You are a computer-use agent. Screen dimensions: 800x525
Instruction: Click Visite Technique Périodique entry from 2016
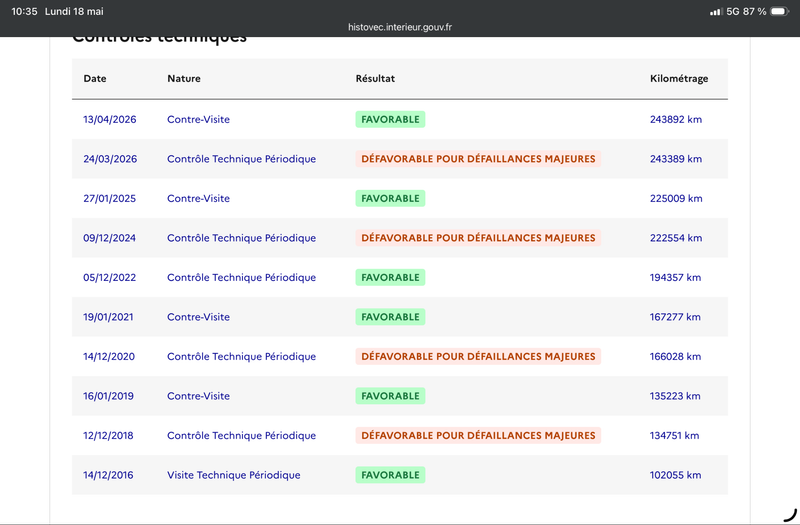[234, 475]
